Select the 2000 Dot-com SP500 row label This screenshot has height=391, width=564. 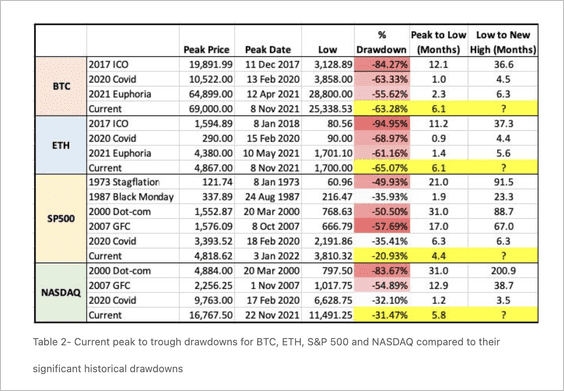click(120, 212)
